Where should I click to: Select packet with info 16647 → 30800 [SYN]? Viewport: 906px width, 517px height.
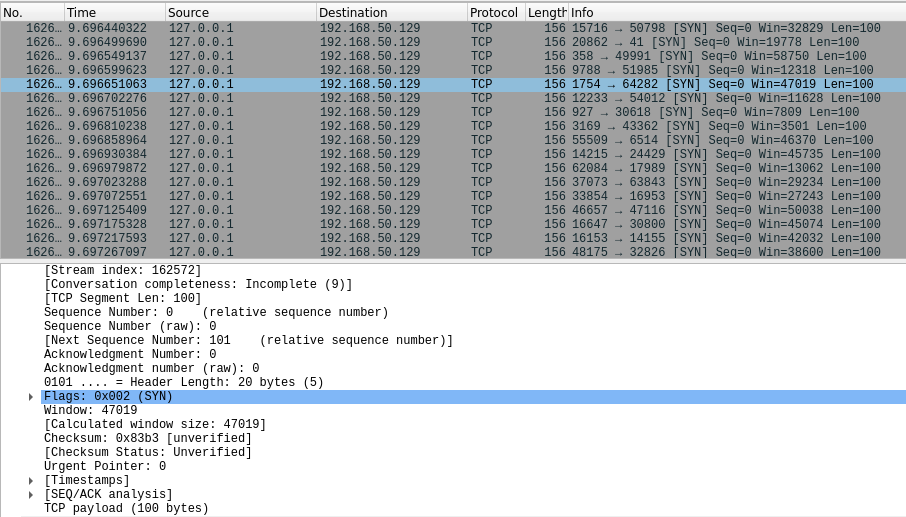(x=453, y=224)
